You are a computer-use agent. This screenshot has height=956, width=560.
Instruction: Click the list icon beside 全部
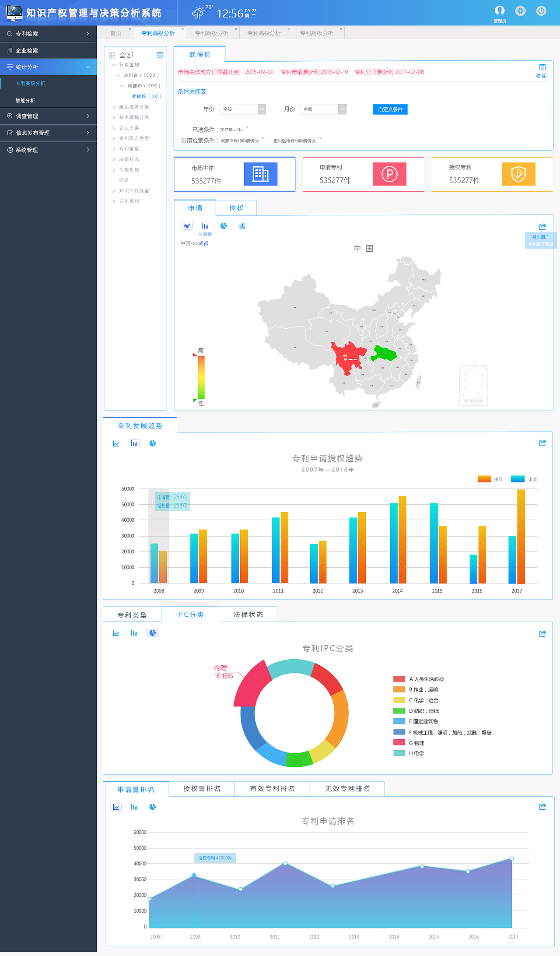[x=160, y=55]
